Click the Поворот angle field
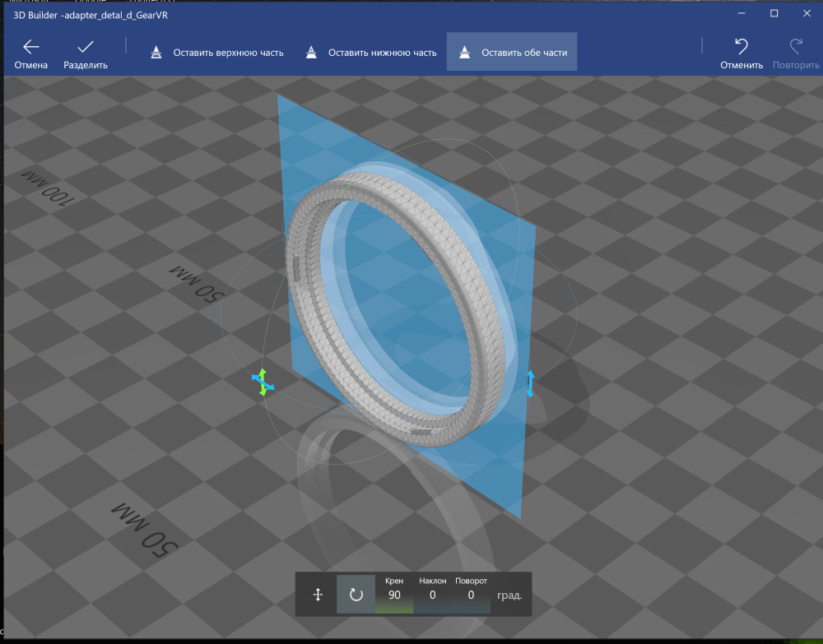 pyautogui.click(x=471, y=595)
